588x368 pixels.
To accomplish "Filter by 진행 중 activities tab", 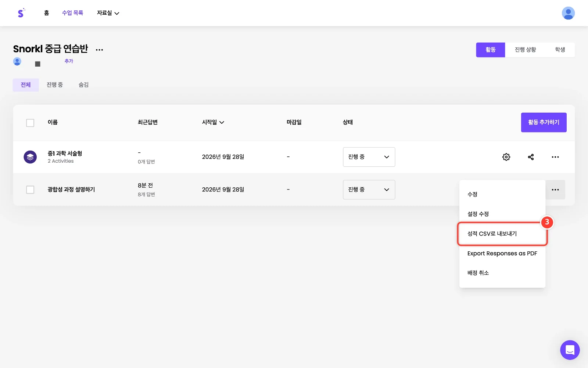I will point(55,85).
